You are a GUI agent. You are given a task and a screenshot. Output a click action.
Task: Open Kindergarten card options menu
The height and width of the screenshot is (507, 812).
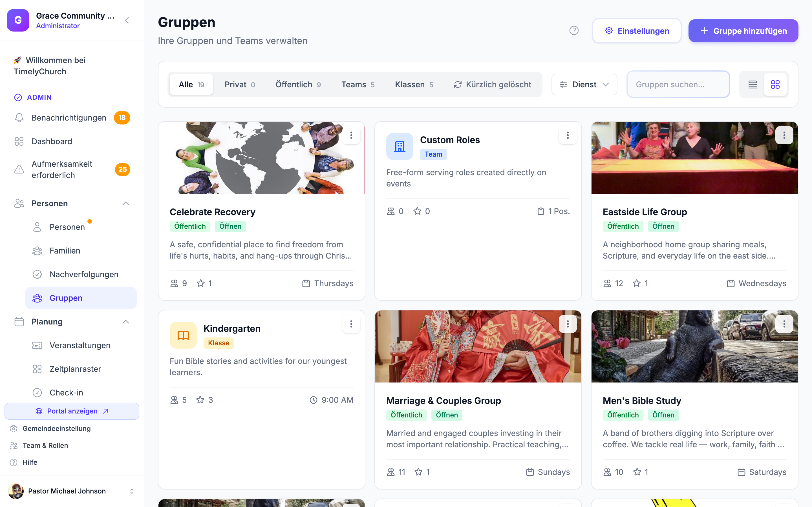tap(351, 324)
